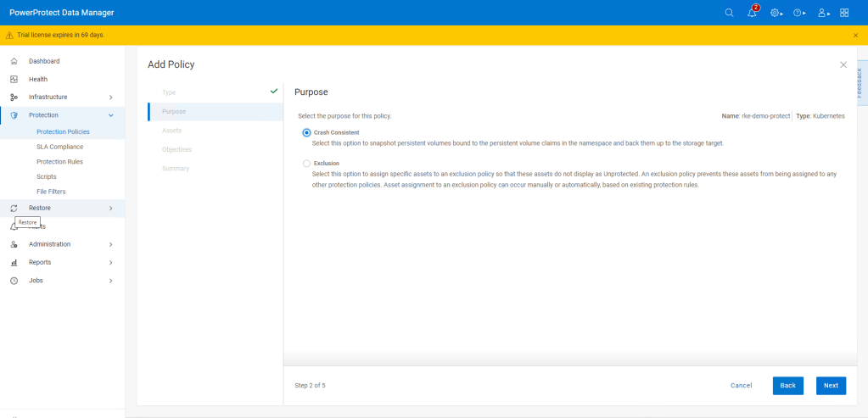Open the help question mark menu
Image resolution: width=868 pixels, height=418 pixels.
click(798, 13)
